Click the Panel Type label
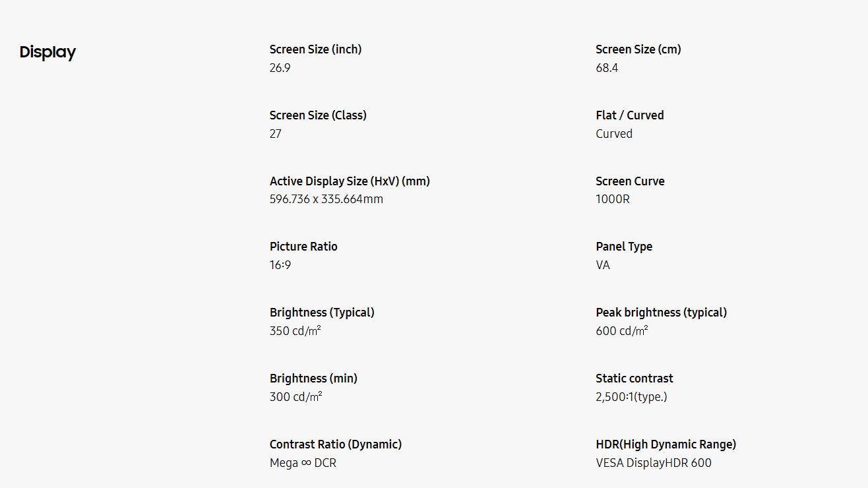The width and height of the screenshot is (868, 488). pos(623,247)
